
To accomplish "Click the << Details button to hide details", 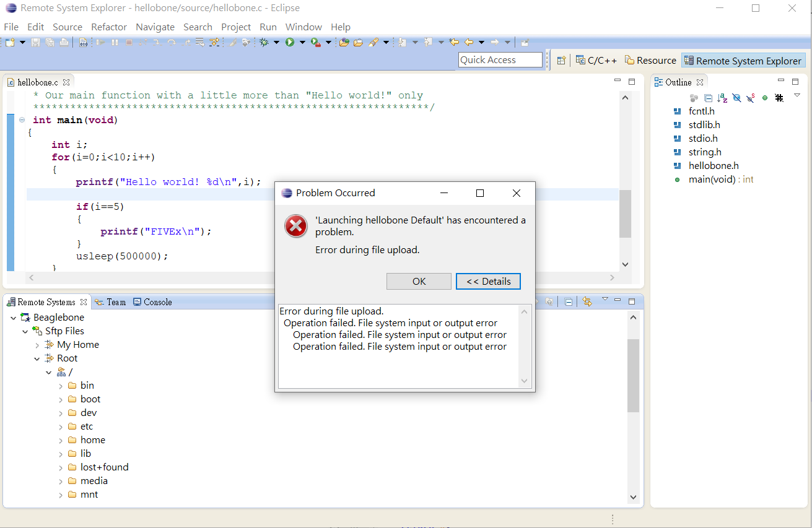I will tap(488, 281).
